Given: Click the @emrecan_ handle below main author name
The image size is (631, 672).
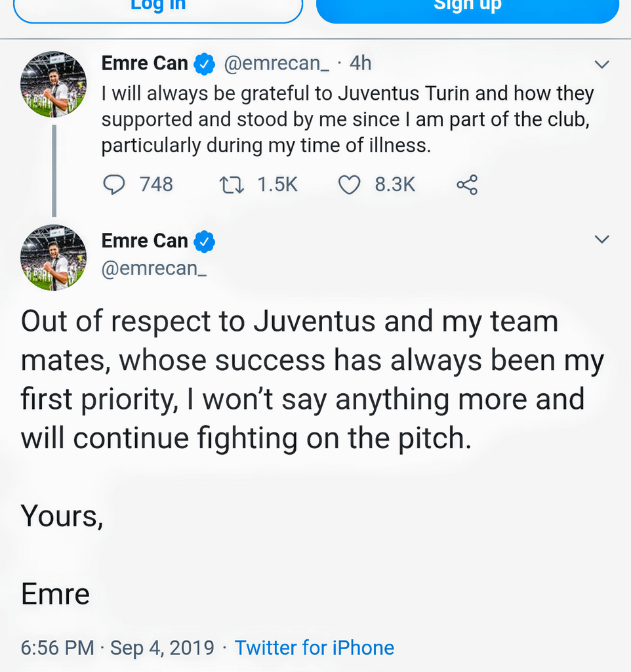Looking at the screenshot, I should [x=154, y=268].
